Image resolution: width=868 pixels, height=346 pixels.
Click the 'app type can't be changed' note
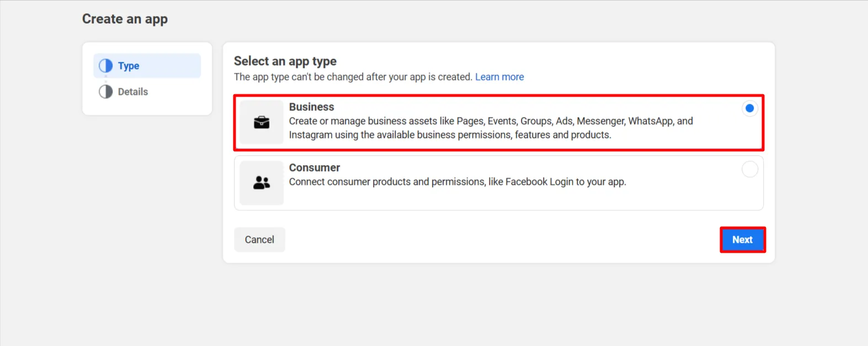pyautogui.click(x=353, y=77)
